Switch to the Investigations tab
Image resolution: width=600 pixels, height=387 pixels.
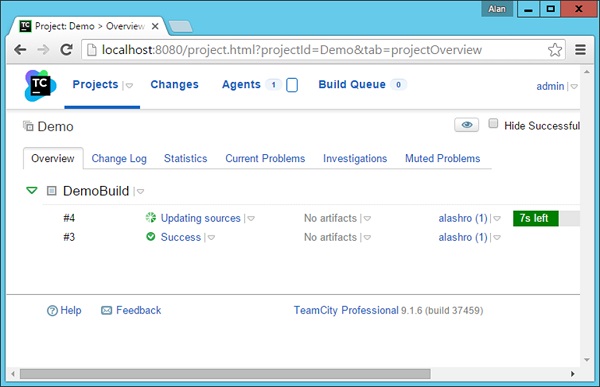(355, 158)
